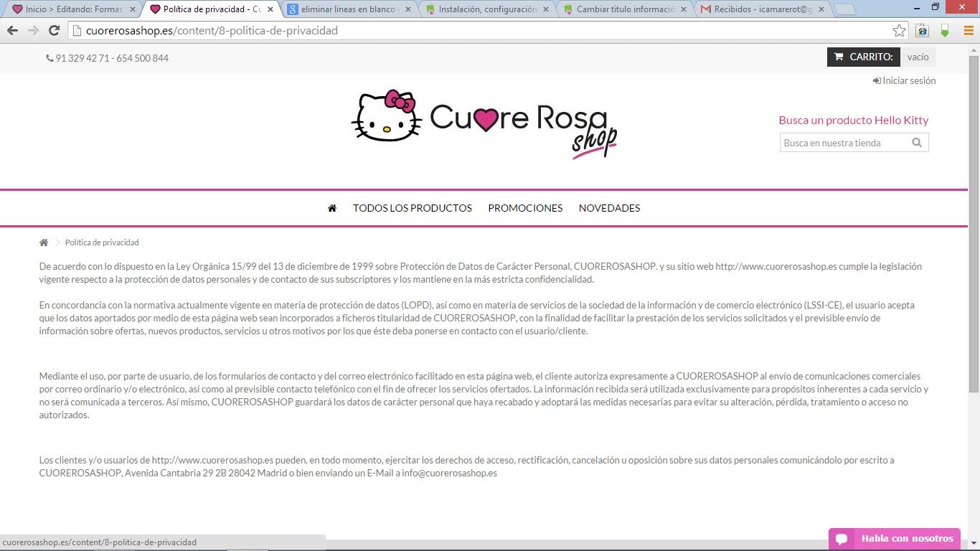Open NOVEDADES menu item

click(609, 208)
